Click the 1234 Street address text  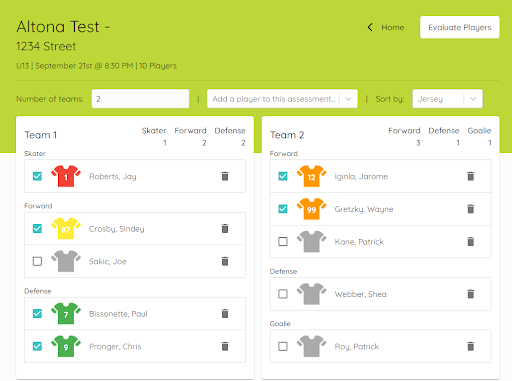(x=46, y=46)
